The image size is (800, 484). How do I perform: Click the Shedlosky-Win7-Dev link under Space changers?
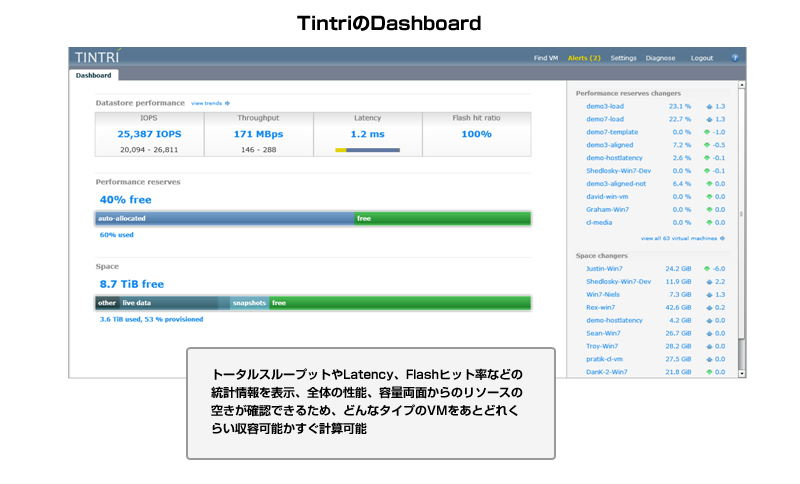click(x=618, y=282)
